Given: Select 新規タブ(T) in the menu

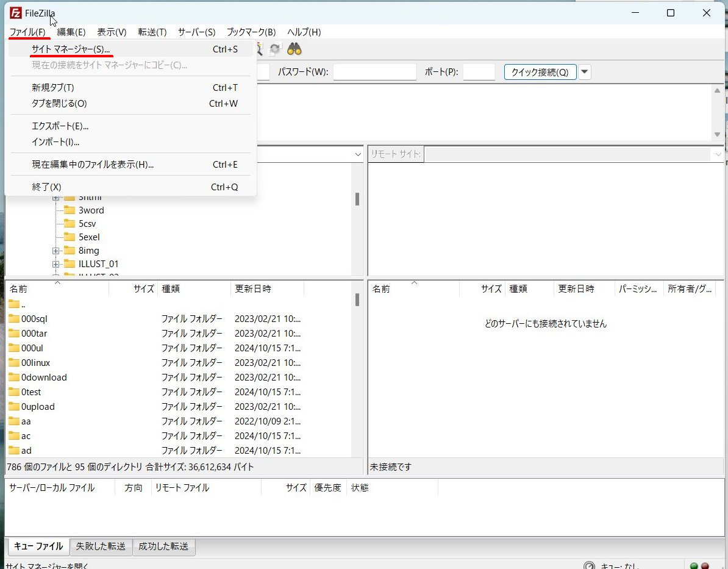Looking at the screenshot, I should 131,88.
